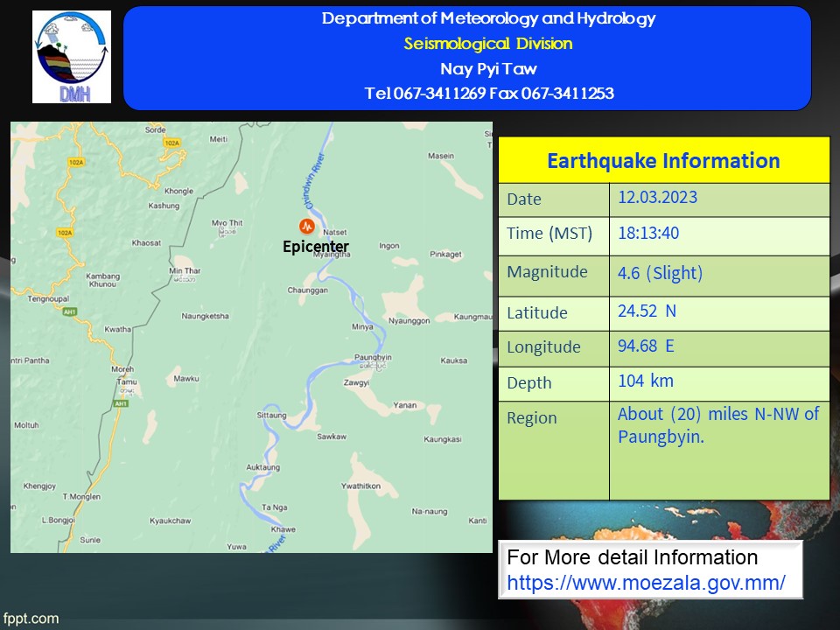
Task: Select the 'Ingon' label on the map
Action: [x=389, y=246]
